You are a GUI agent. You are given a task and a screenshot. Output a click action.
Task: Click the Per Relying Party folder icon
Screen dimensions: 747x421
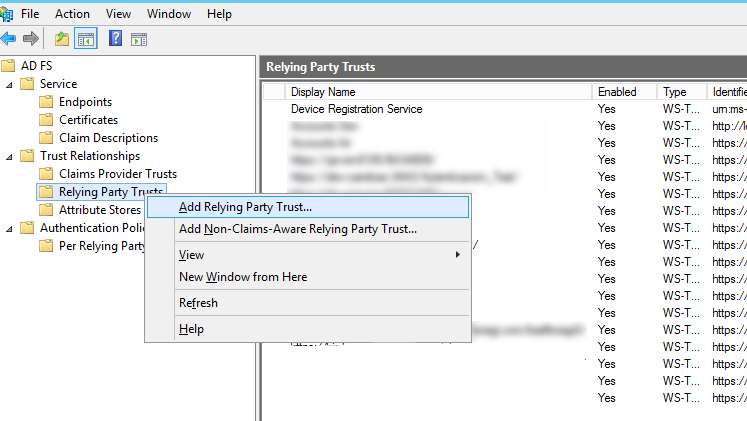[46, 246]
